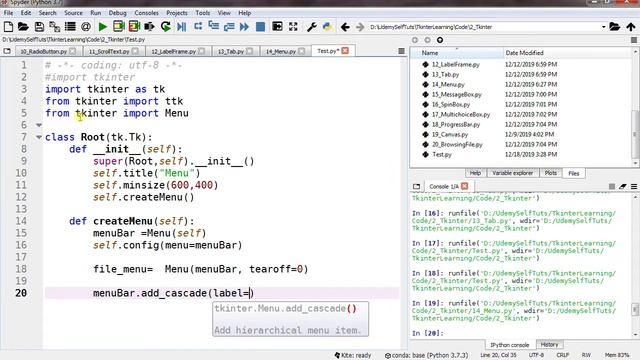
Task: Open the Source menu
Action: click(x=73, y=13)
